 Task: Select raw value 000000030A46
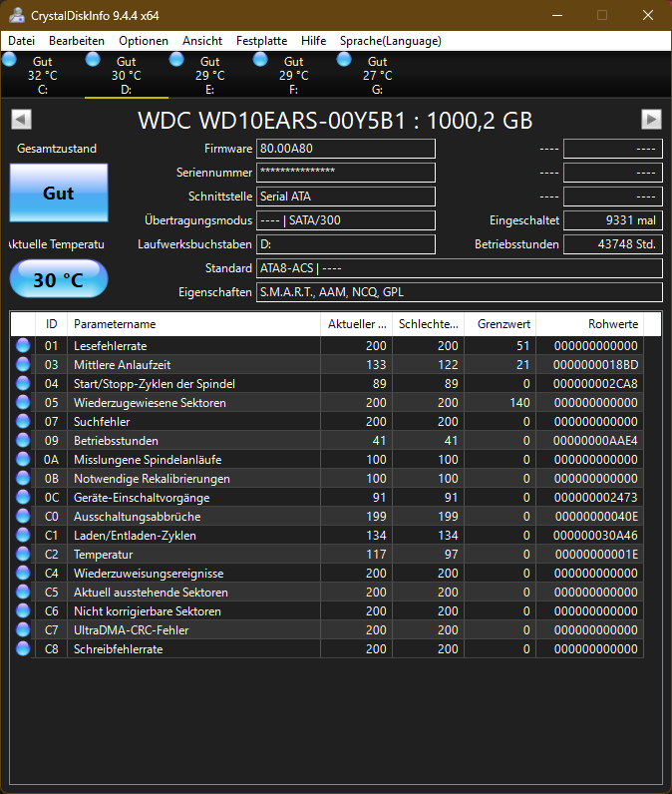click(595, 536)
